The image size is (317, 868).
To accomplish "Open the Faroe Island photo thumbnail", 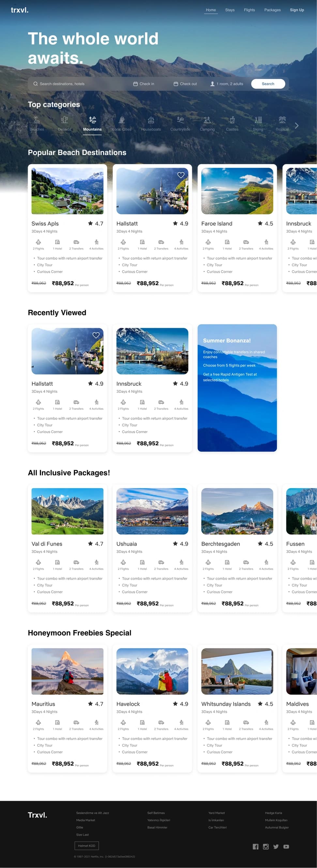I will pyautogui.click(x=237, y=191).
